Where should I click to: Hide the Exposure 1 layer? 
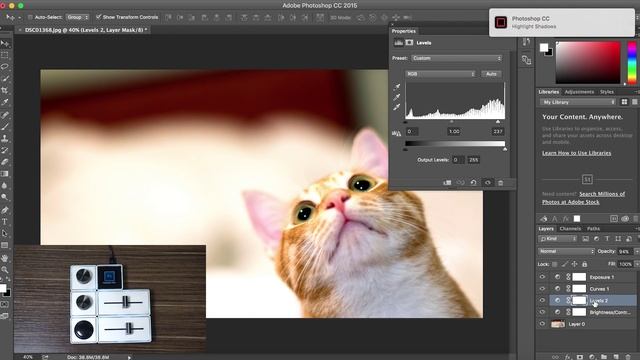[x=542, y=277]
